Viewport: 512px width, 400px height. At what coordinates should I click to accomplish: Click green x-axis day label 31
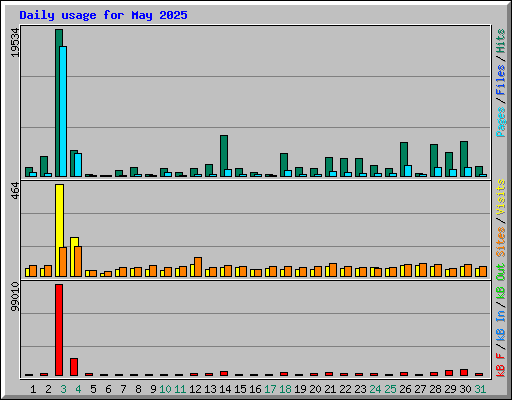[x=480, y=389]
